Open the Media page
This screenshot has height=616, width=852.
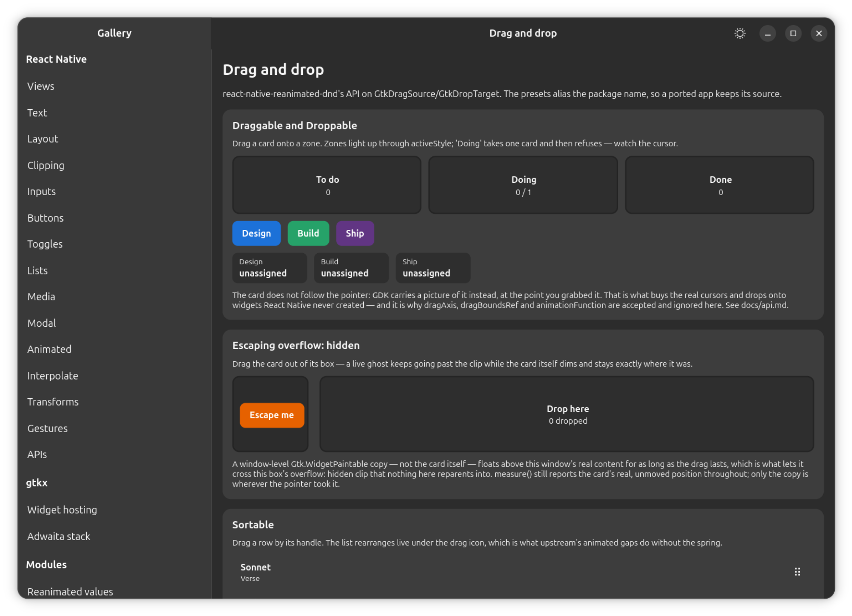click(114, 297)
